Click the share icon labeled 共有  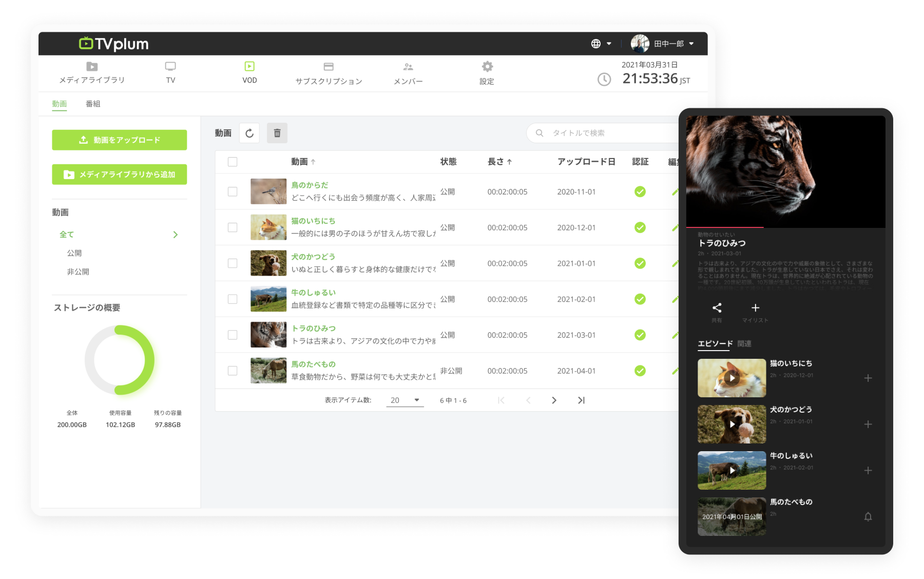point(717,308)
